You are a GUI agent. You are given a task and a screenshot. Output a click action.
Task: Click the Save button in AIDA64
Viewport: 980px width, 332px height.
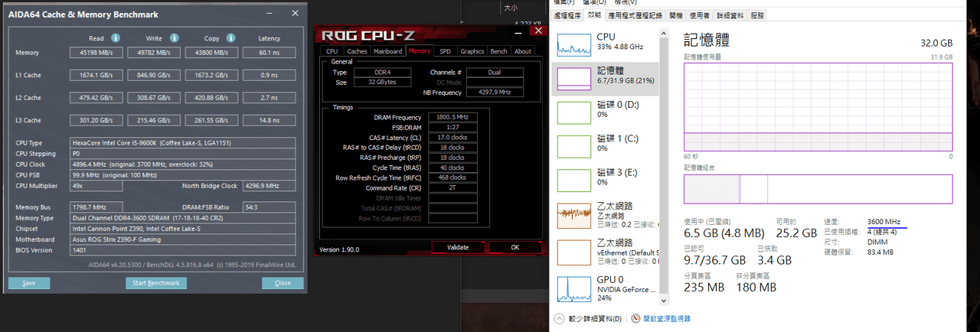point(29,283)
